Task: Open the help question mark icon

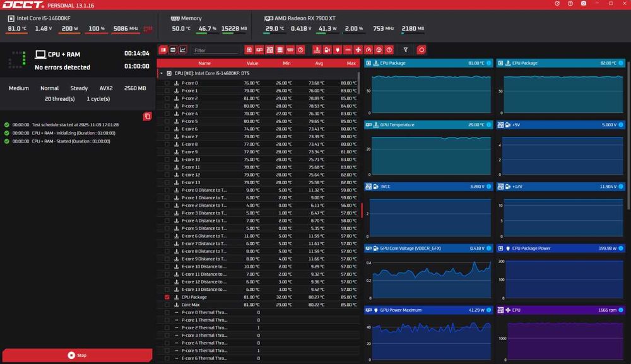Action: click(570, 3)
